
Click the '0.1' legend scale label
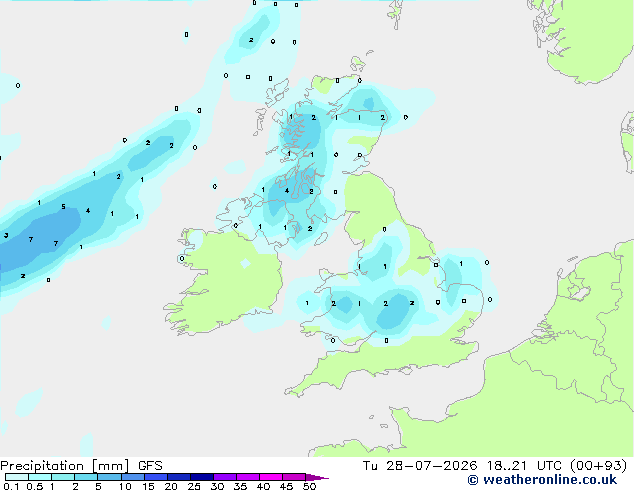click(x=11, y=486)
